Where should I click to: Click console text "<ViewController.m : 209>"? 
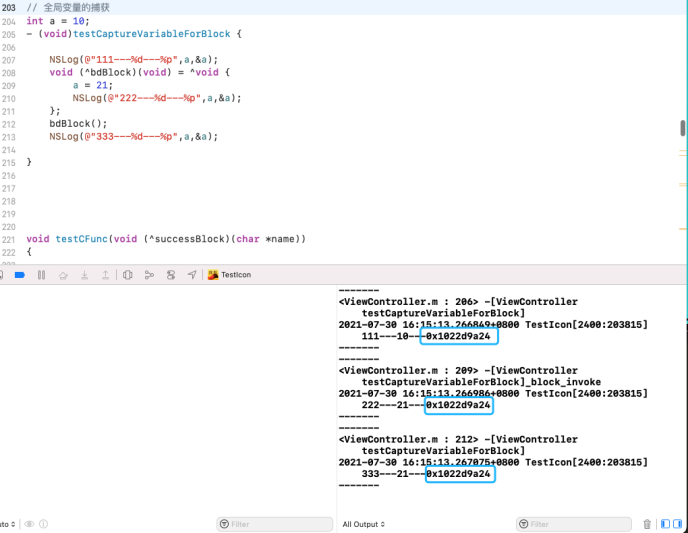pos(408,371)
